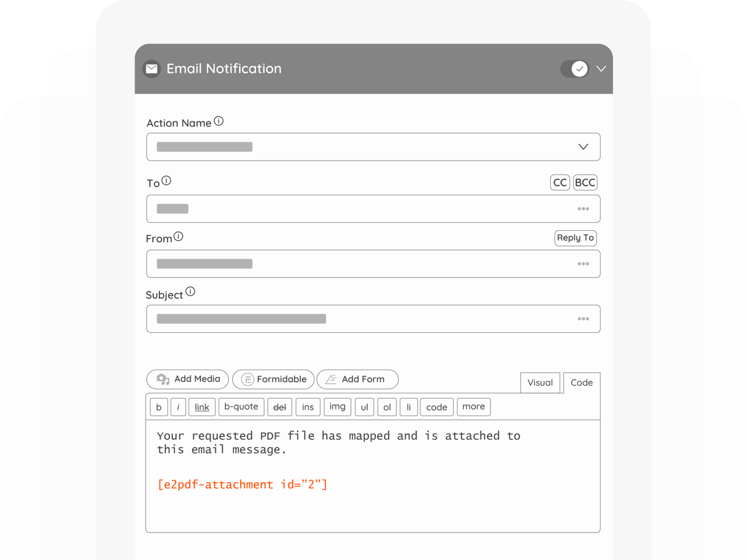Insert a Formidable form shortcode
The height and width of the screenshot is (560, 747).
(x=273, y=379)
